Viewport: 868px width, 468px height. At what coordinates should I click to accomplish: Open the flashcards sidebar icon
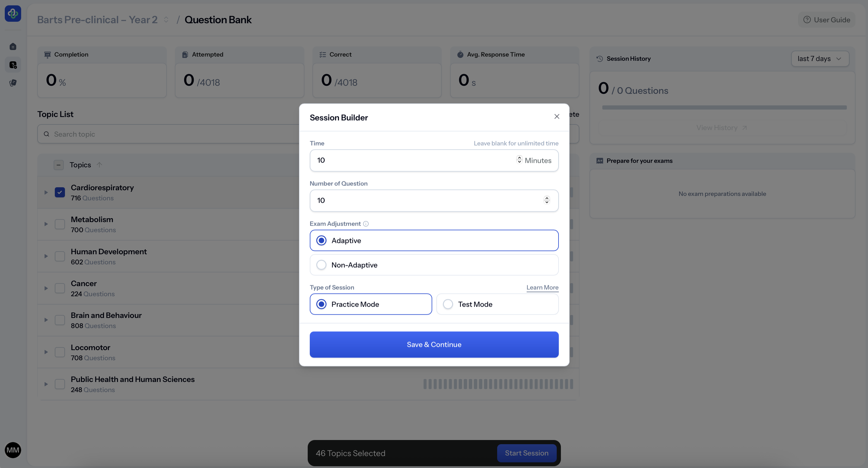tap(13, 83)
